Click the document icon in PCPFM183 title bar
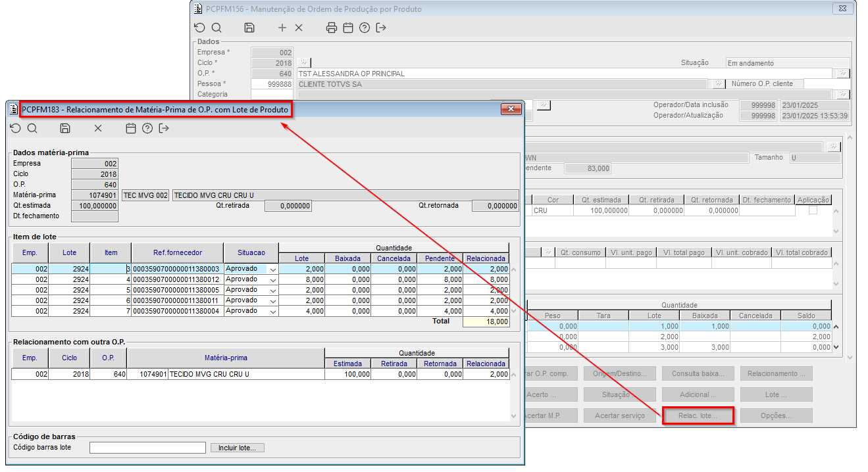Viewport: 868px width, 472px height. 14,110
